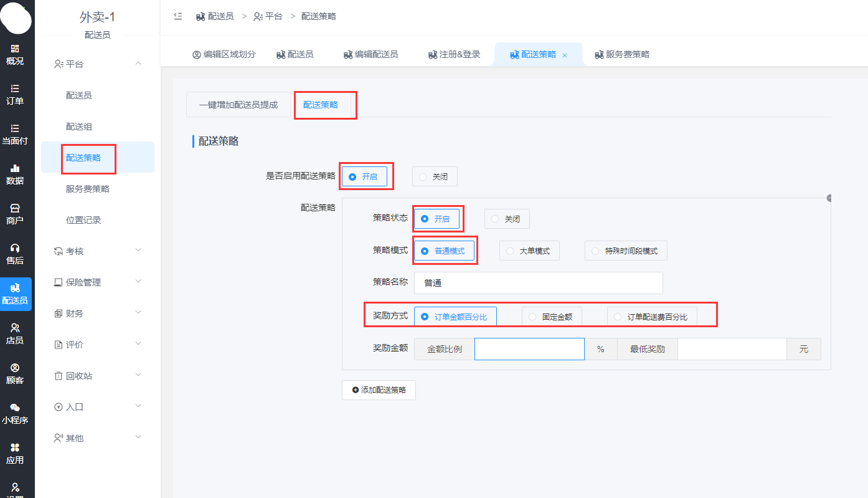Click the 添加配送策略 button

tap(379, 390)
